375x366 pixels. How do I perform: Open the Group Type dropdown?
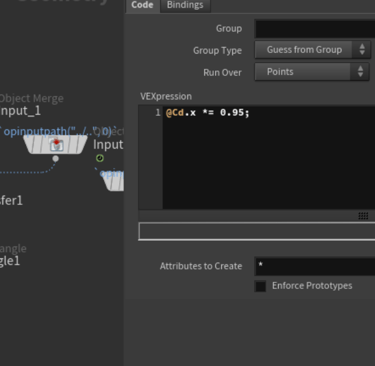coord(312,50)
